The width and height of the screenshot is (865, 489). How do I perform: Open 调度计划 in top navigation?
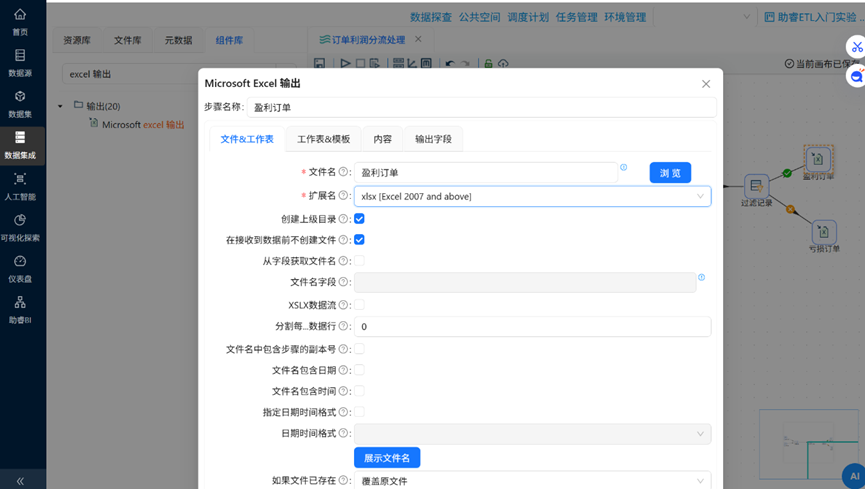coord(528,17)
